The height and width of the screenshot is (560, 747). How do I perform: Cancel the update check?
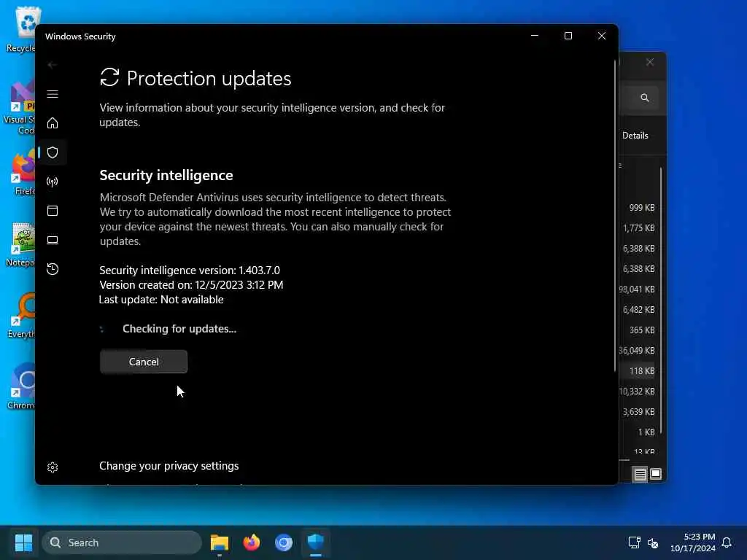[x=144, y=362]
